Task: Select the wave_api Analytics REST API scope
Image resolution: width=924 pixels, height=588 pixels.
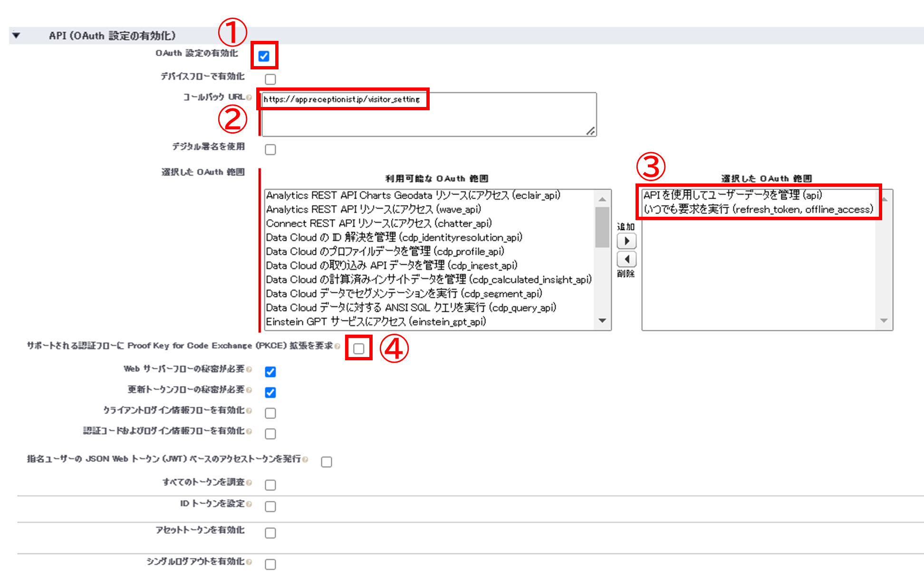Action: (x=374, y=209)
